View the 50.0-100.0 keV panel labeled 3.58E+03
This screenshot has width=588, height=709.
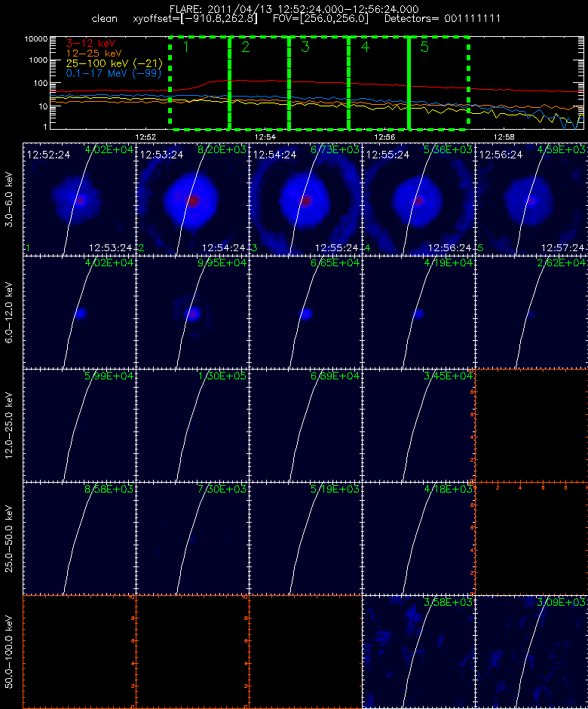(x=418, y=652)
